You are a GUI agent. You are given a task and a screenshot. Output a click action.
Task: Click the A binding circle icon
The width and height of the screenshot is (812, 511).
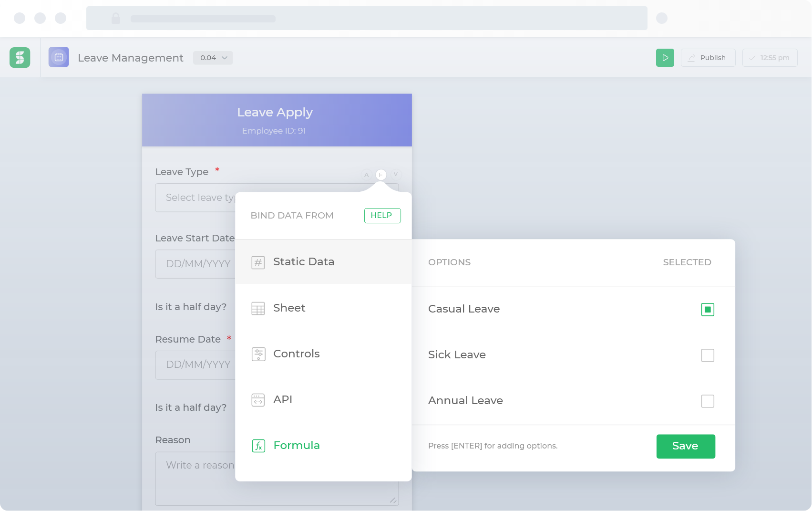(x=366, y=175)
